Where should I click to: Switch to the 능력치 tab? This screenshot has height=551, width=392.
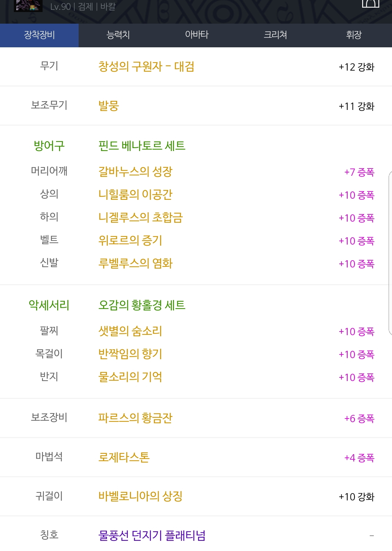(x=118, y=35)
